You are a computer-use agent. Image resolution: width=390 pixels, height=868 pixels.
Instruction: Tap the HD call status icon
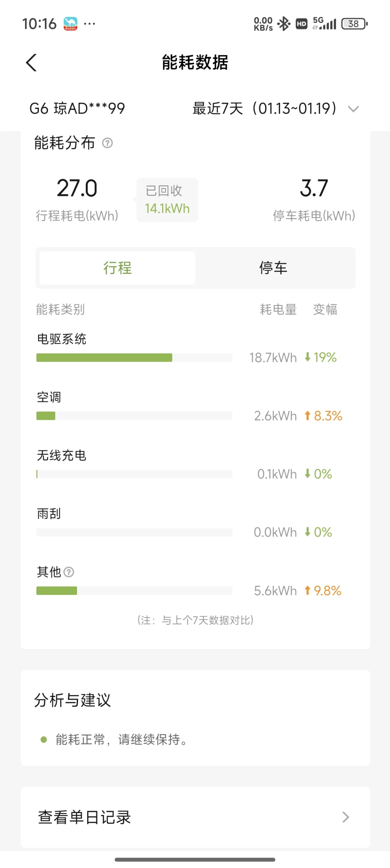[x=301, y=24]
